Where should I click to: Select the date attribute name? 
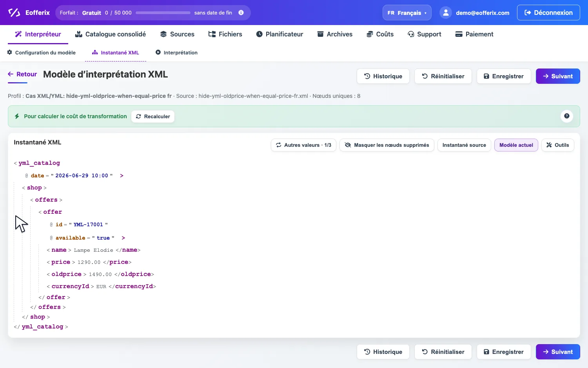coord(38,176)
